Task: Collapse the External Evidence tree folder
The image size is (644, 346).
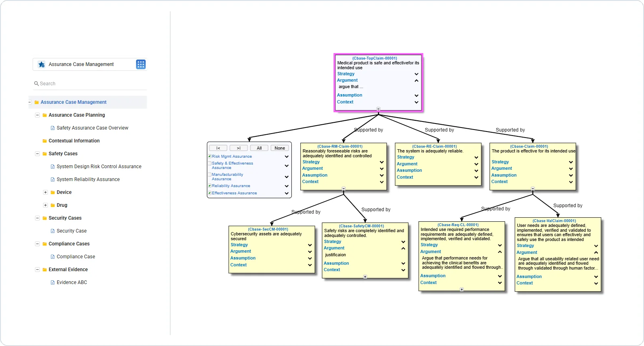Action: click(37, 270)
